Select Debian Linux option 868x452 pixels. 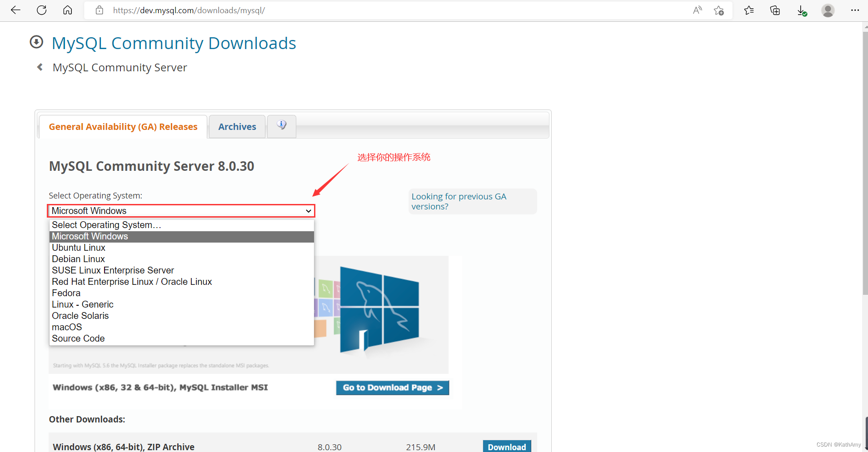pos(181,259)
